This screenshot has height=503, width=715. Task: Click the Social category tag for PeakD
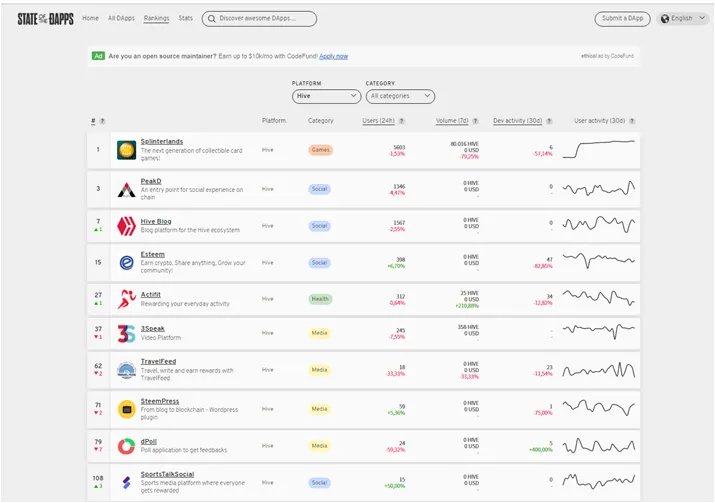(x=319, y=189)
